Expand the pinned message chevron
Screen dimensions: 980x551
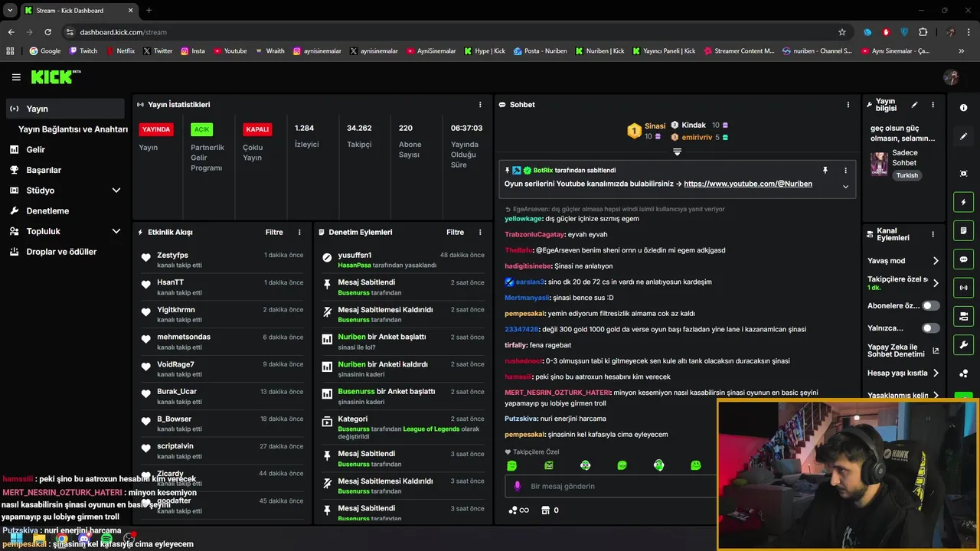point(845,187)
